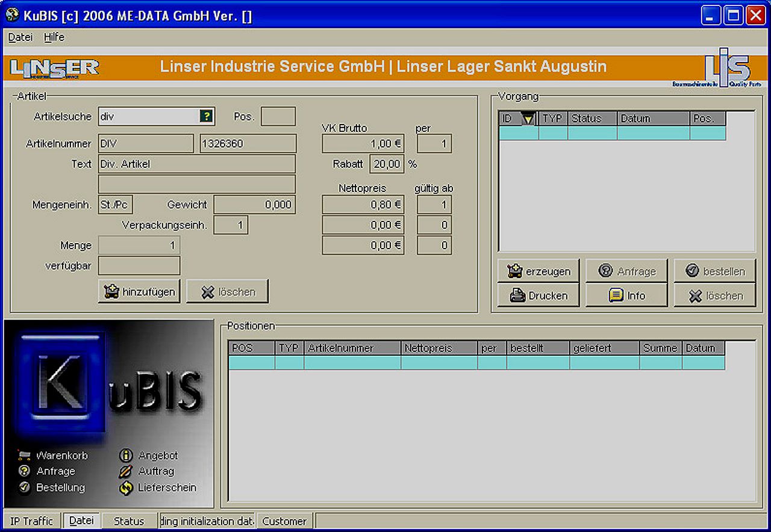Click the löschen button in Vorgang panel
771x532 pixels.
tap(714, 295)
